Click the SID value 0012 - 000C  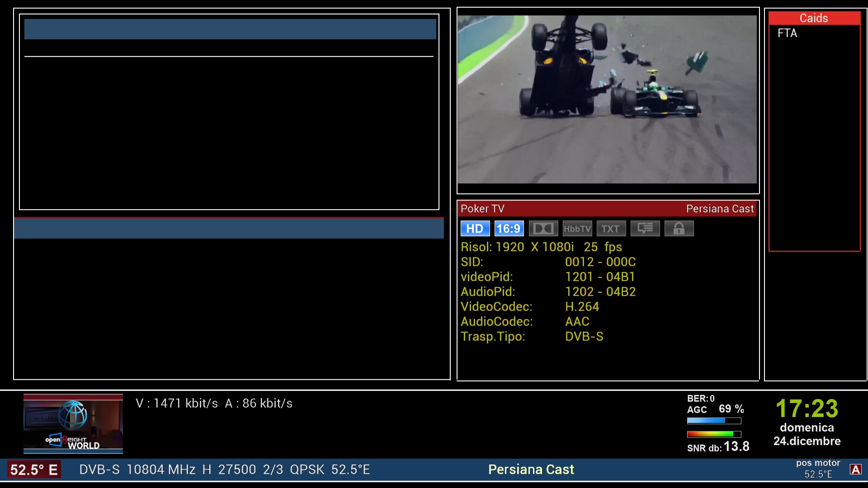[600, 262]
